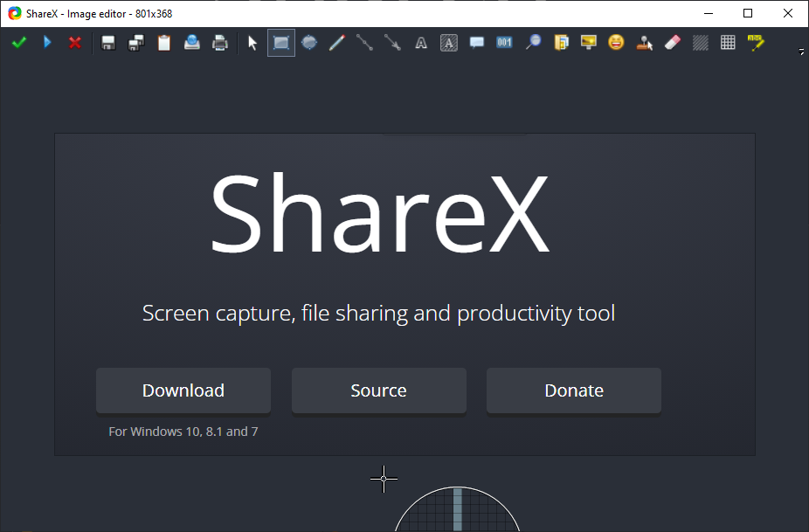Save the image as a new file
Image resolution: width=809 pixels, height=532 pixels.
coord(135,42)
